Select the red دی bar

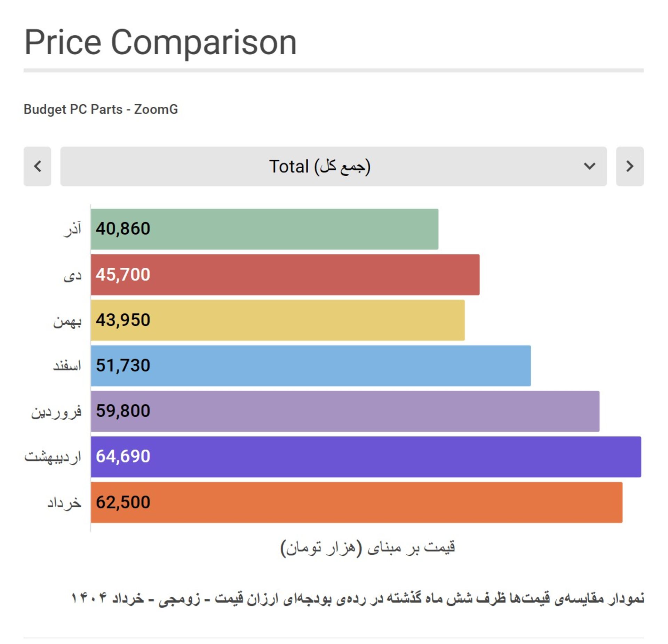[x=285, y=275]
